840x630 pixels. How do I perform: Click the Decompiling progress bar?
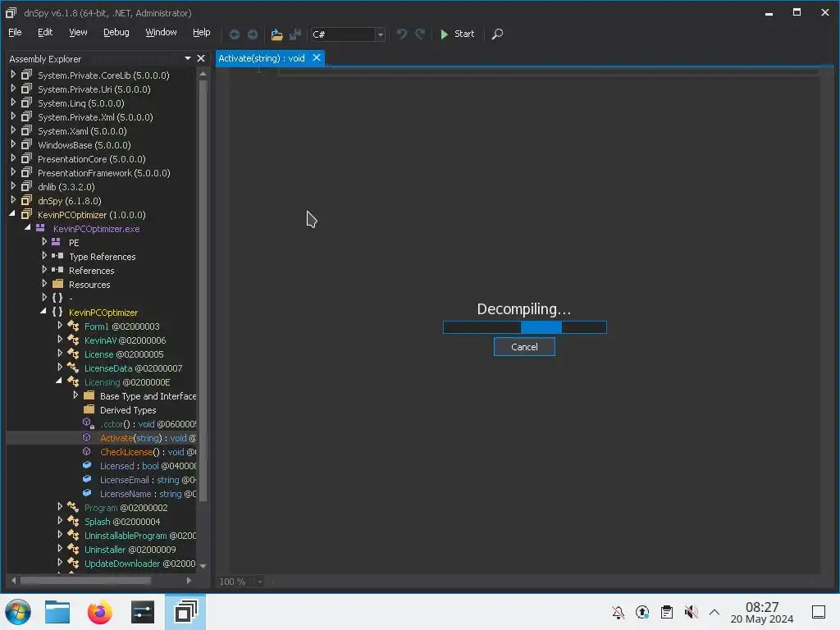pyautogui.click(x=524, y=326)
